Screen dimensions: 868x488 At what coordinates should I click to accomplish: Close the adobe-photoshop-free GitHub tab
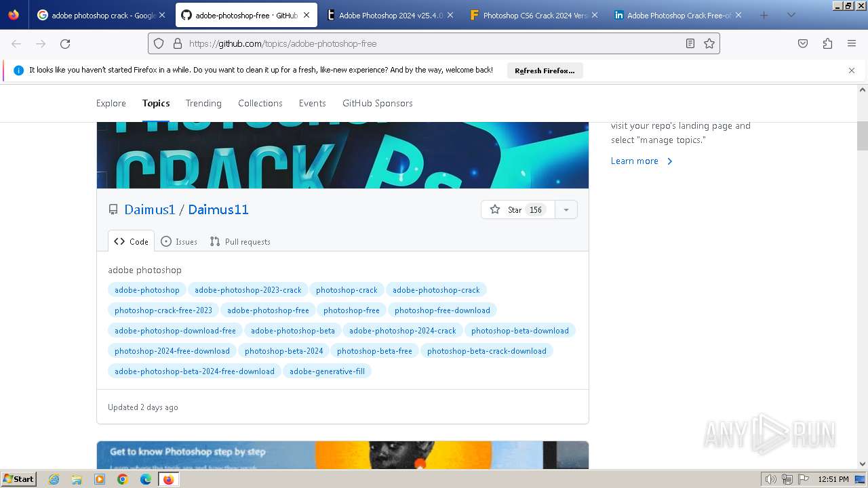tap(307, 15)
